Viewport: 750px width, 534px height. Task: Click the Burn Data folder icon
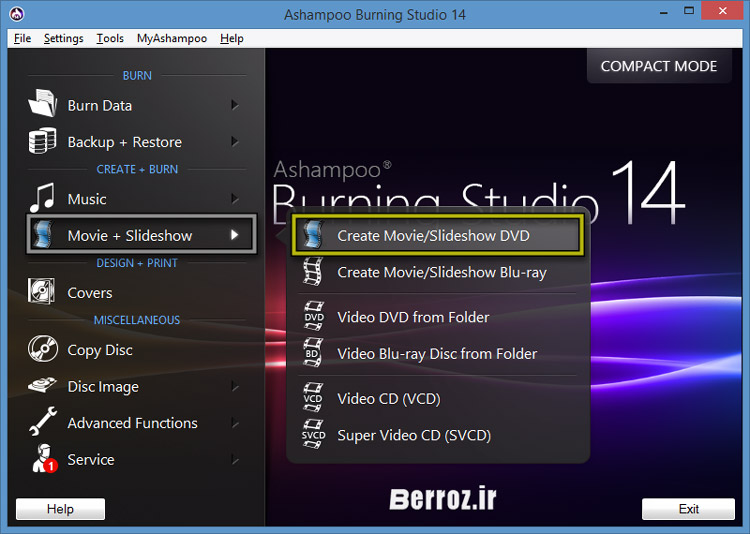pyautogui.click(x=43, y=105)
